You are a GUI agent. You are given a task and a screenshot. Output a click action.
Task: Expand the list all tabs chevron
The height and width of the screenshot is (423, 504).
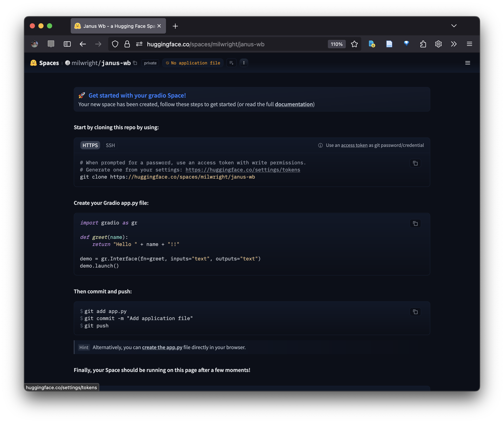454,26
